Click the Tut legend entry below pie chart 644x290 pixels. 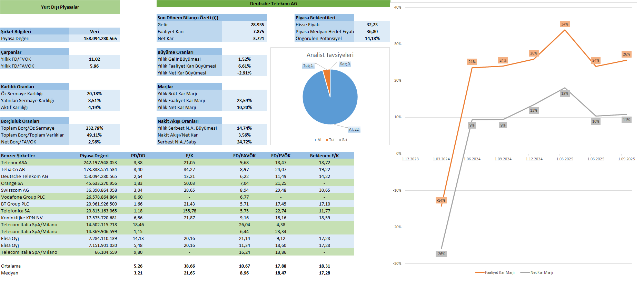click(x=330, y=140)
